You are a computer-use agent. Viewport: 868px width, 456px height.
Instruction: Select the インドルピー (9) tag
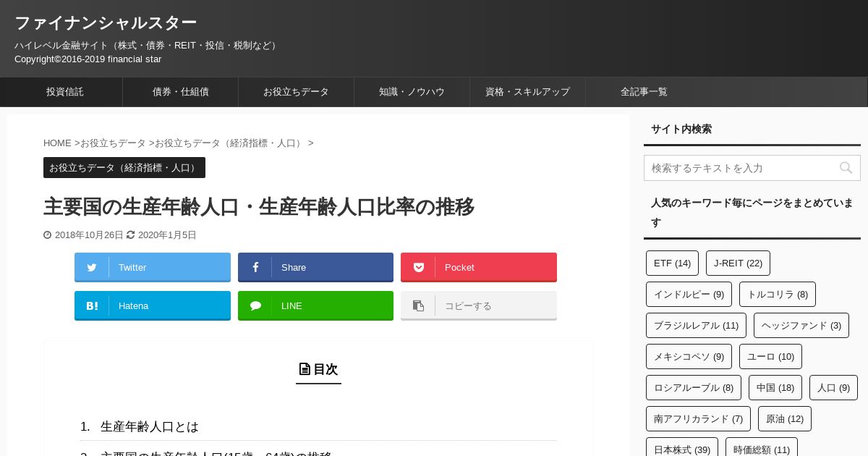[x=689, y=294]
